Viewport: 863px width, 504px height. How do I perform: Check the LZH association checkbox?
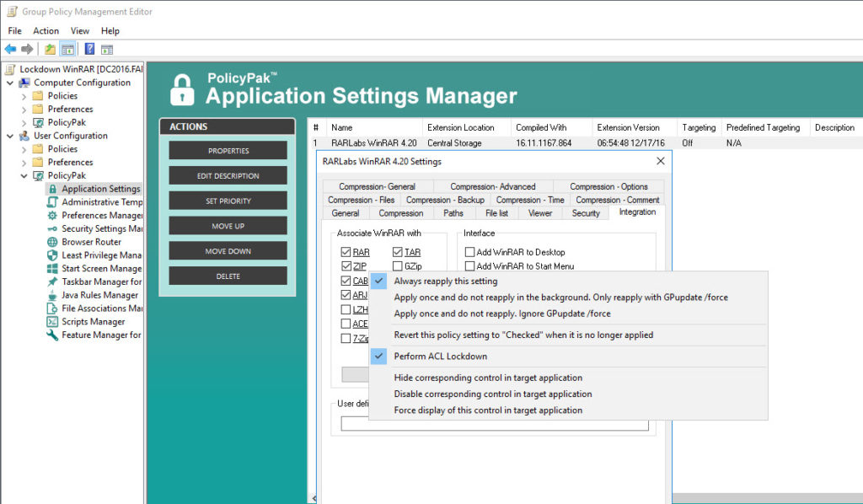point(346,309)
